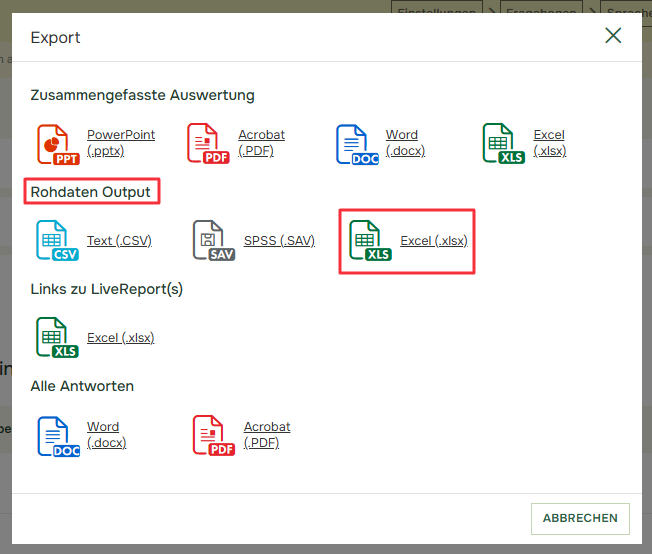652x554 pixels.
Task: Export summary via Acrobat (.PDF) link
Action: tap(261, 143)
